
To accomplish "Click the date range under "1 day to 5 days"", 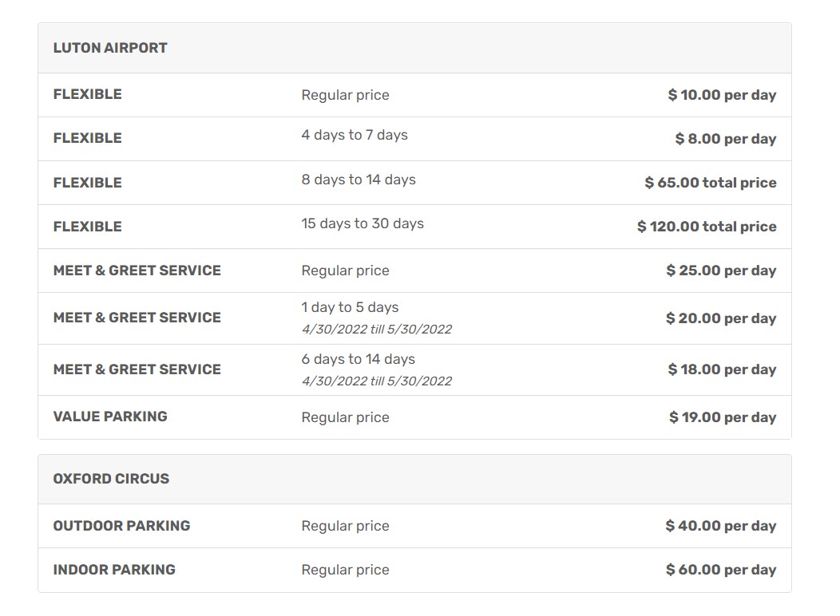I will pyautogui.click(x=377, y=329).
